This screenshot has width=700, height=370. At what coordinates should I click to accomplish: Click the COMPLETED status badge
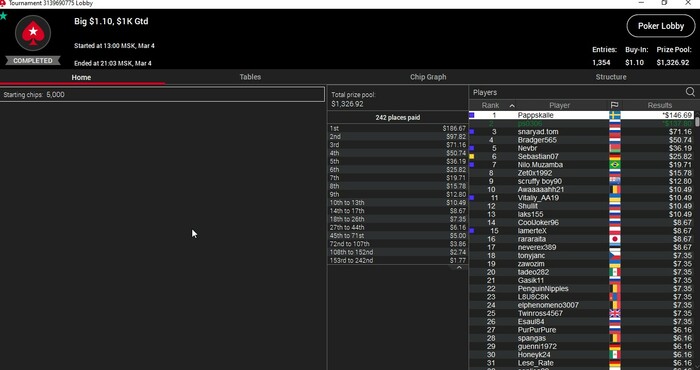click(33, 61)
